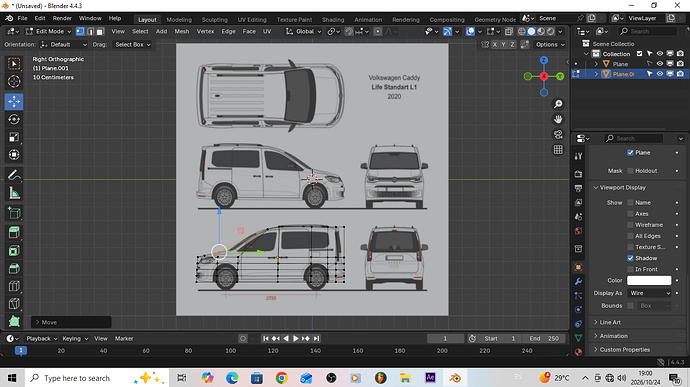This screenshot has height=387, width=690.
Task: Select the Measure tool
Action: (x=14, y=193)
